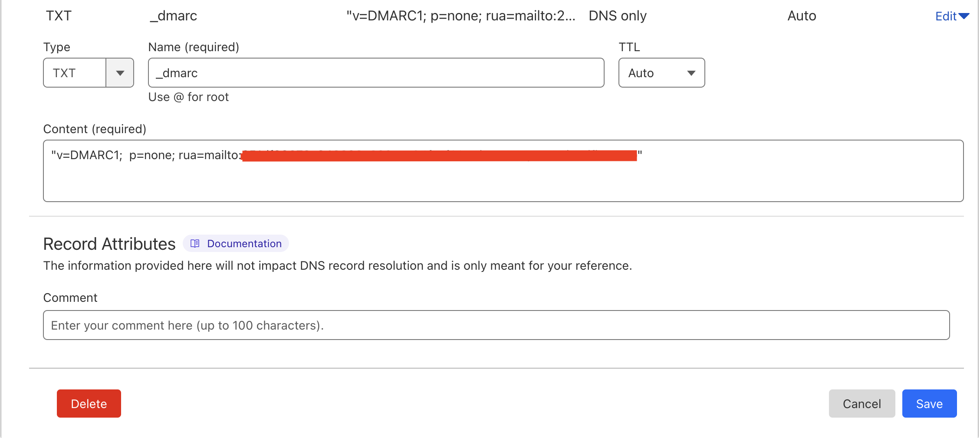Open the Documentation link text
Image resolution: width=980 pixels, height=438 pixels.
(x=244, y=244)
